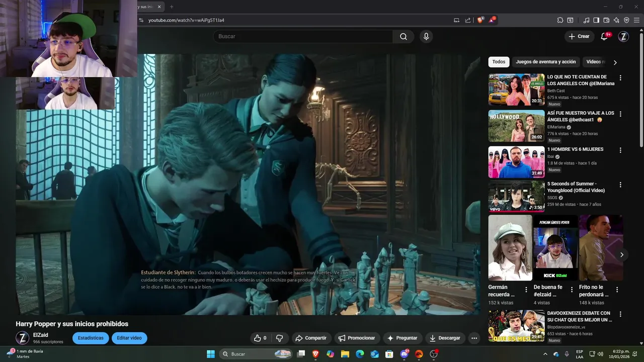View site information icon beside URL
The width and height of the screenshot is (644, 362).
click(141, 20)
